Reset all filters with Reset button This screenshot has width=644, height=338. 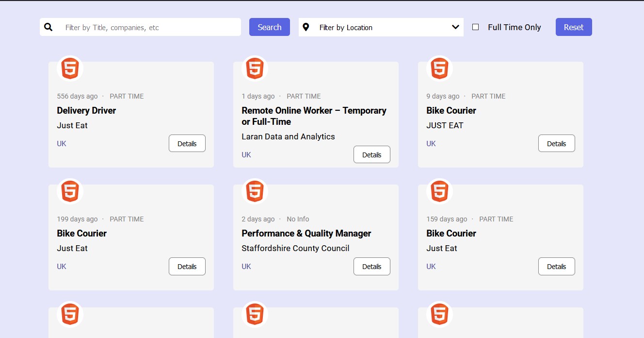coord(574,27)
